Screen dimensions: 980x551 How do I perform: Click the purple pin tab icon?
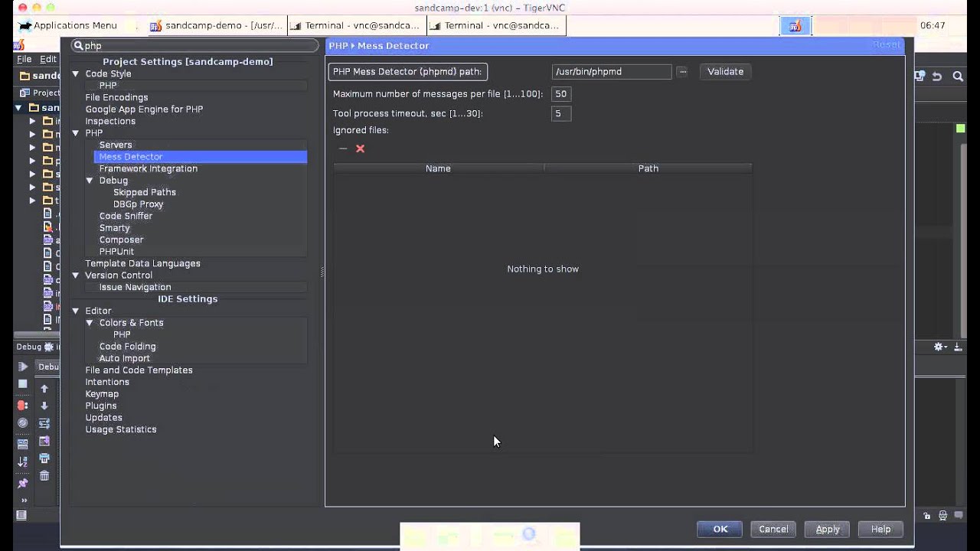click(22, 484)
